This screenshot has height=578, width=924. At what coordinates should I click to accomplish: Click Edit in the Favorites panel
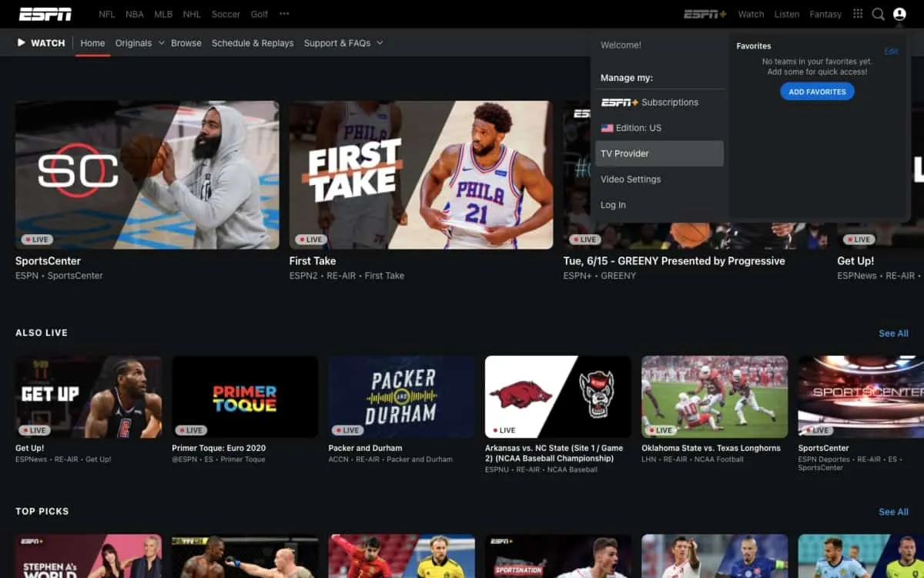click(891, 51)
